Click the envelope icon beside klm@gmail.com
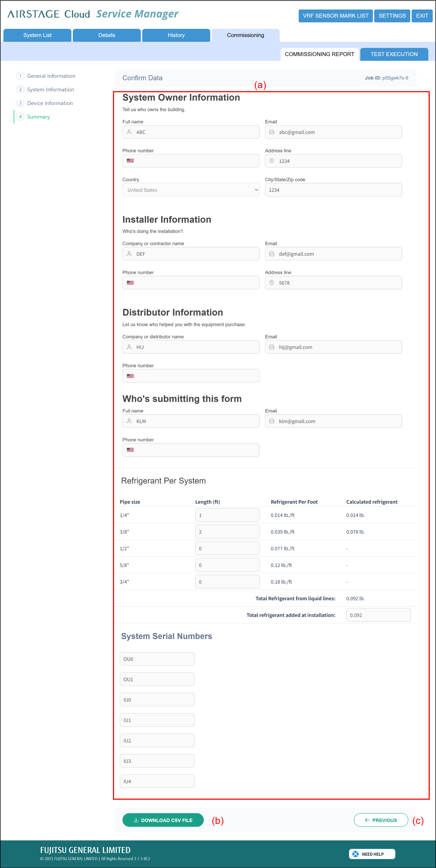Viewport: 436px width, 868px height. point(272,421)
